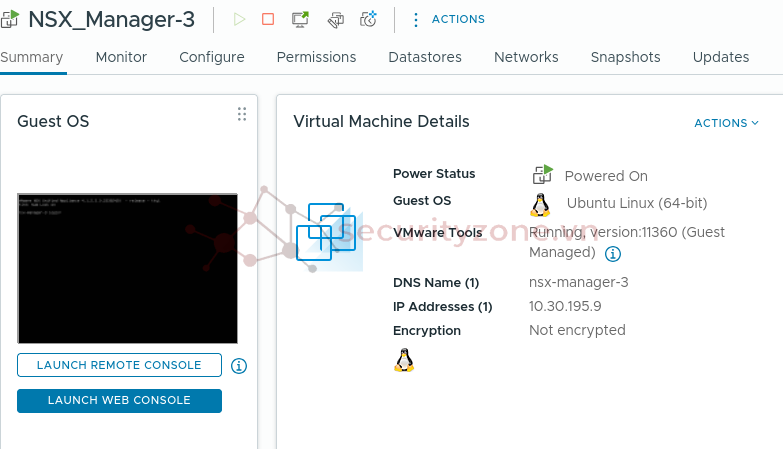Screen dimensions: 783x449
Task: Click the Edit Settings toolbar icon
Action: pos(335,19)
